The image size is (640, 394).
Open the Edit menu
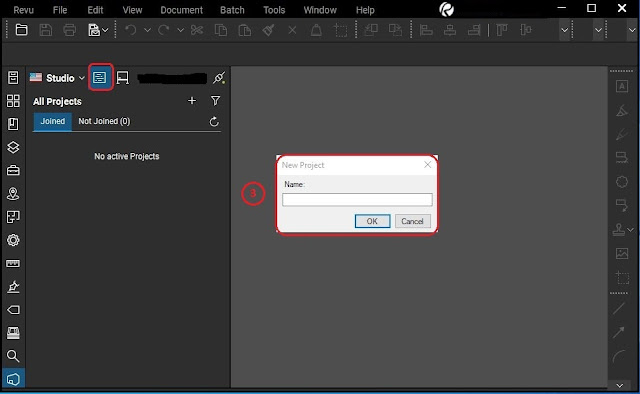95,10
